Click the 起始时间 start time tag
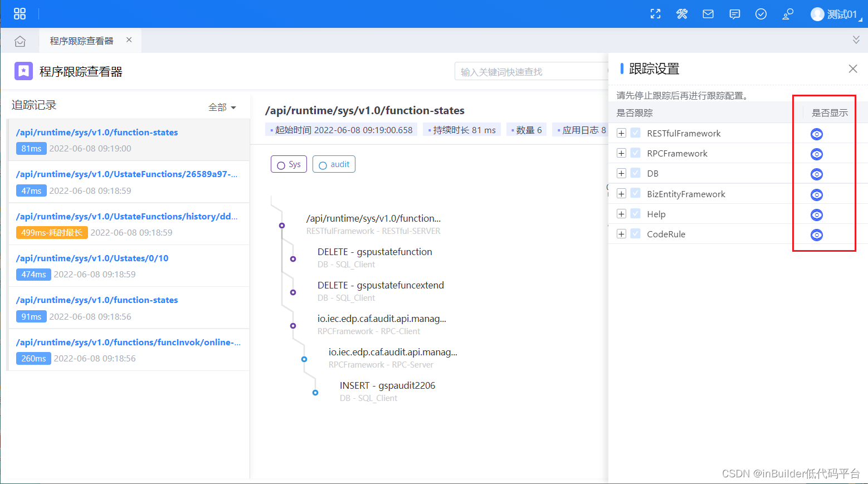This screenshot has height=484, width=868. pyautogui.click(x=342, y=130)
